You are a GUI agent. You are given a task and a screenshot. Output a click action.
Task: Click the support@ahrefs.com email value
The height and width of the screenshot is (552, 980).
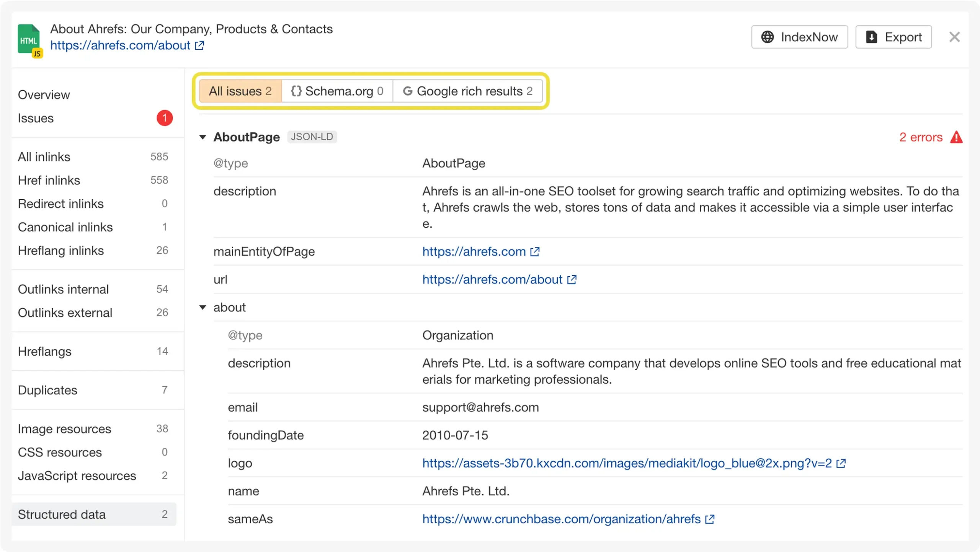[480, 407]
